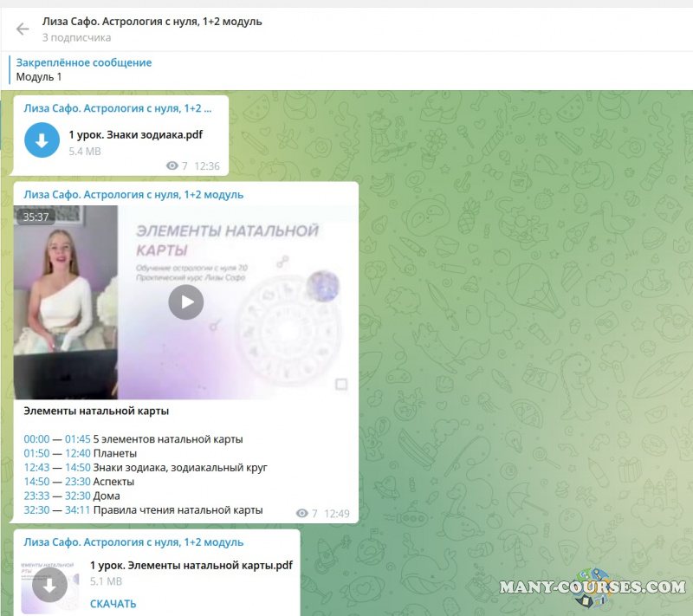The height and width of the screenshot is (616, 693).
Task: Jump to timestamp 23:33 Дома
Action: click(36, 496)
